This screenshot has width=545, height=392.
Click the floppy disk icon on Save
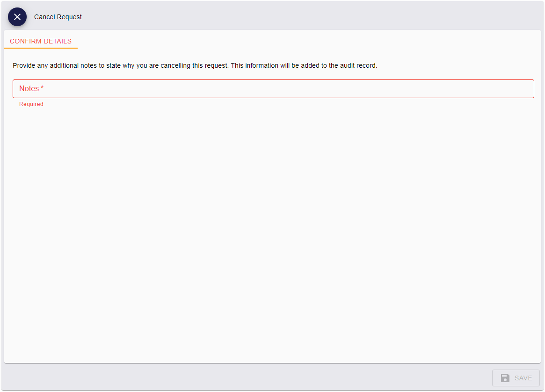click(505, 378)
